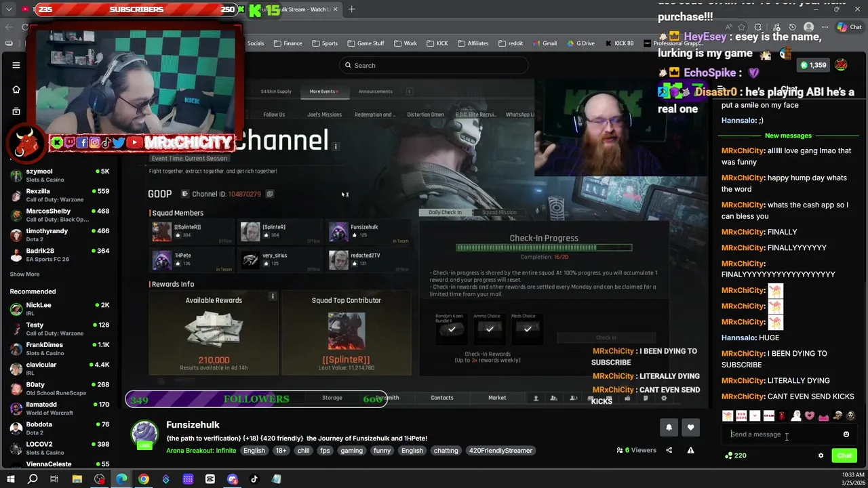Select the chill stream tag
Image resolution: width=868 pixels, height=488 pixels.
[x=303, y=450]
